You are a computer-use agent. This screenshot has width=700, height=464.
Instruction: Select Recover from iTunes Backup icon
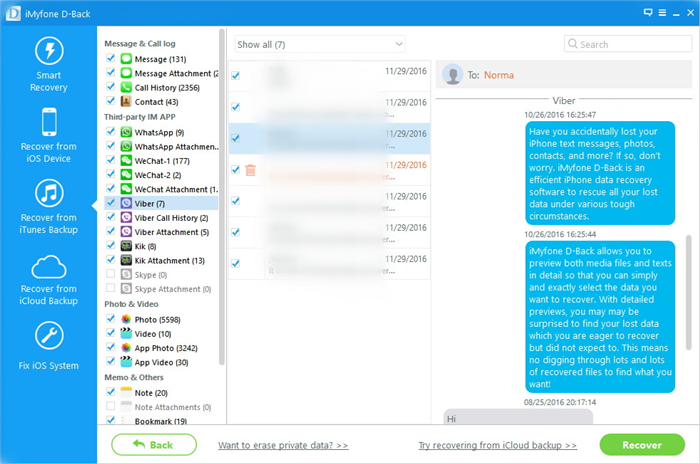pos(49,193)
